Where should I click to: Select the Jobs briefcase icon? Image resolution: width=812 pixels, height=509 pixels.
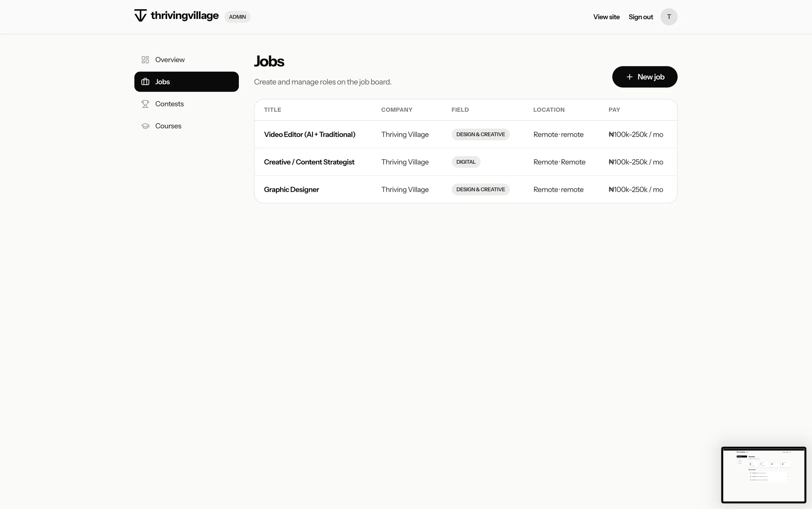[145, 82]
